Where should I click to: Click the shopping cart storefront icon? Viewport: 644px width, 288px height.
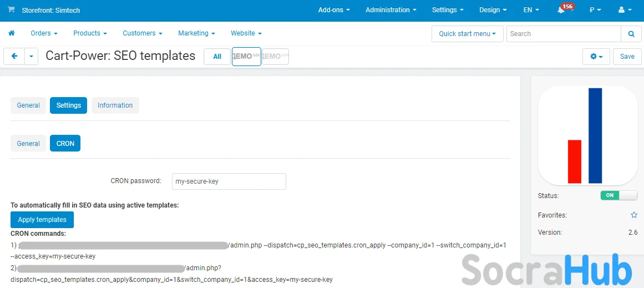11,10
